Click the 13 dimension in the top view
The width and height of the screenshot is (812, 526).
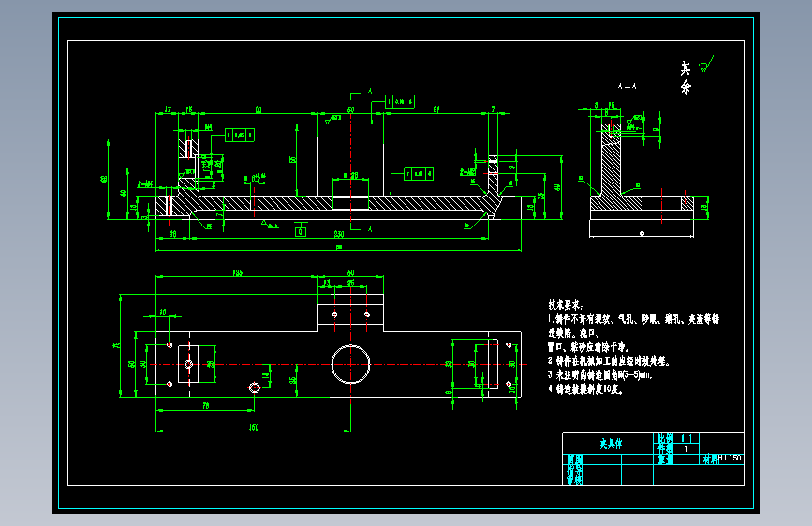pyautogui.click(x=326, y=284)
